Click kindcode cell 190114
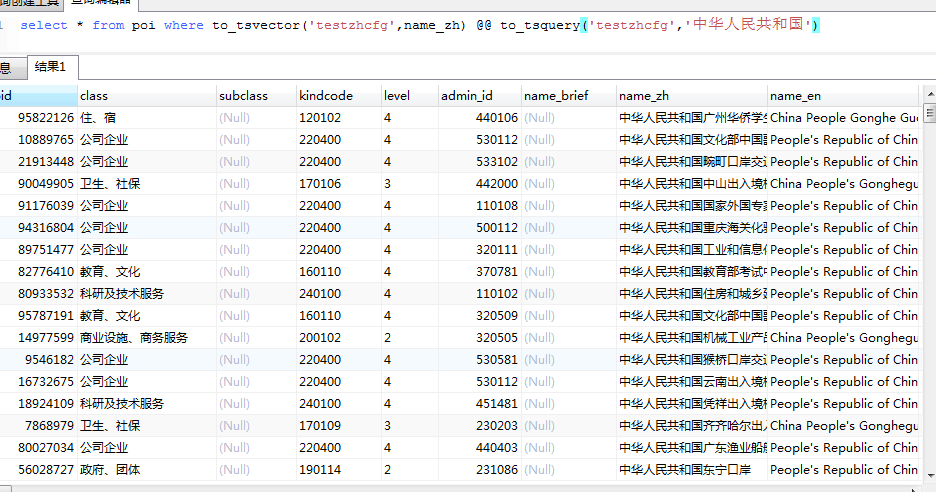The image size is (936, 492). [x=338, y=470]
